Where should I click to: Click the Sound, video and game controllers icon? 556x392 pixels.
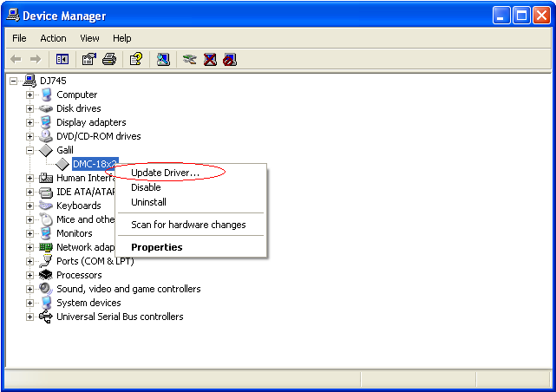(x=46, y=289)
